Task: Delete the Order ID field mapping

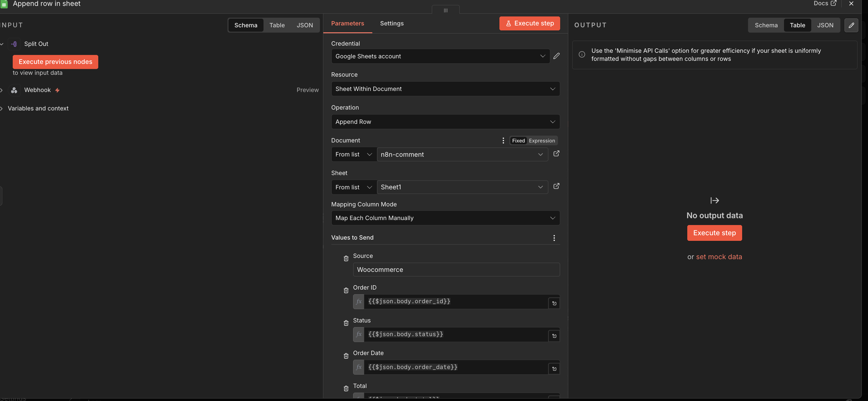Action: [x=346, y=291]
